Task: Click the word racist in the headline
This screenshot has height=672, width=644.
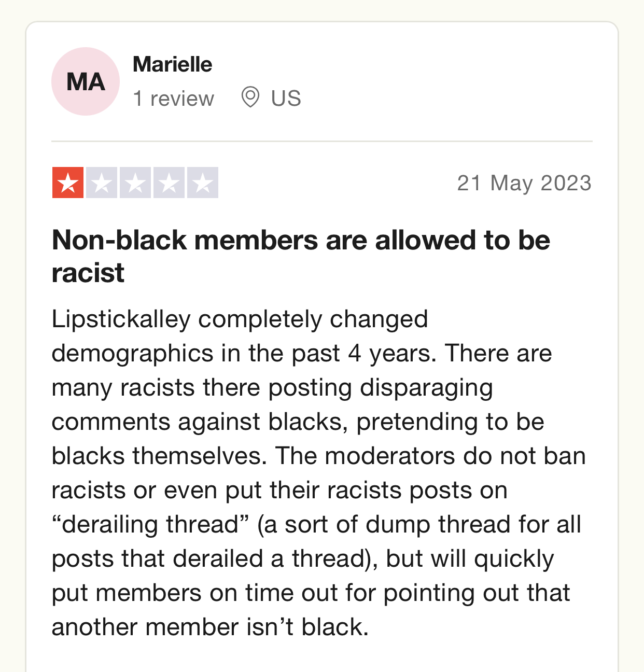Action: pos(88,273)
